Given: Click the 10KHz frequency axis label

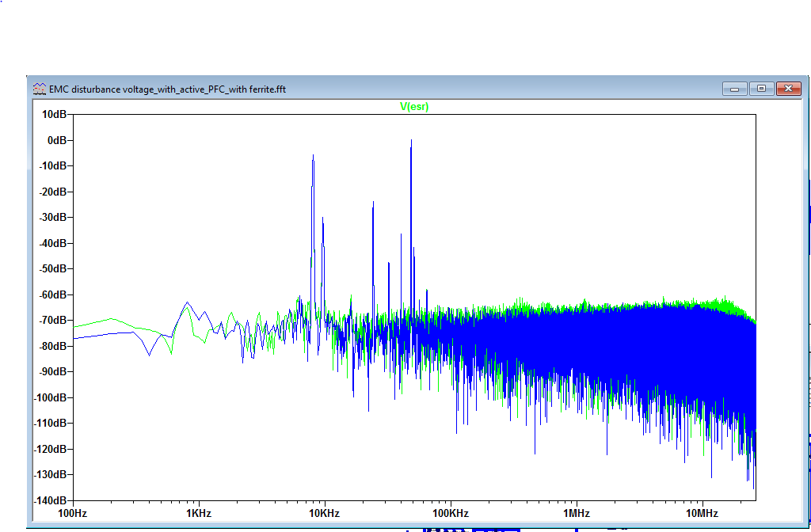Looking at the screenshot, I should [324, 513].
